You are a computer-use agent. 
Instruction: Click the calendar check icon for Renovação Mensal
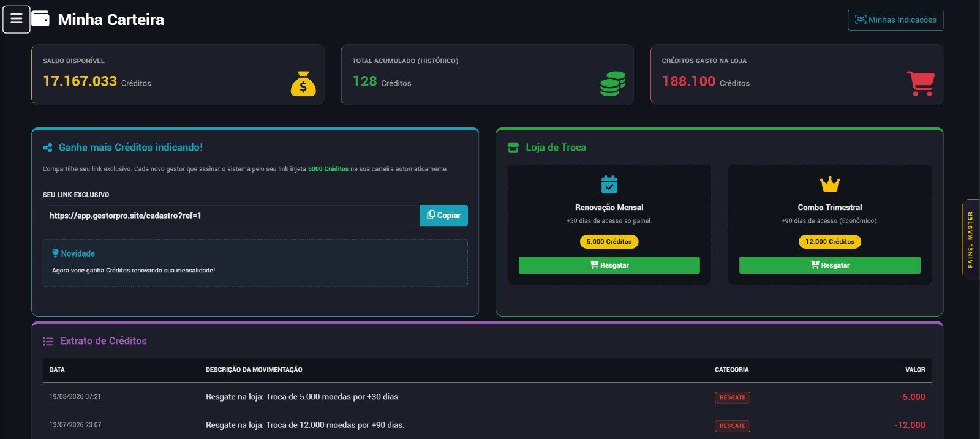tap(609, 184)
